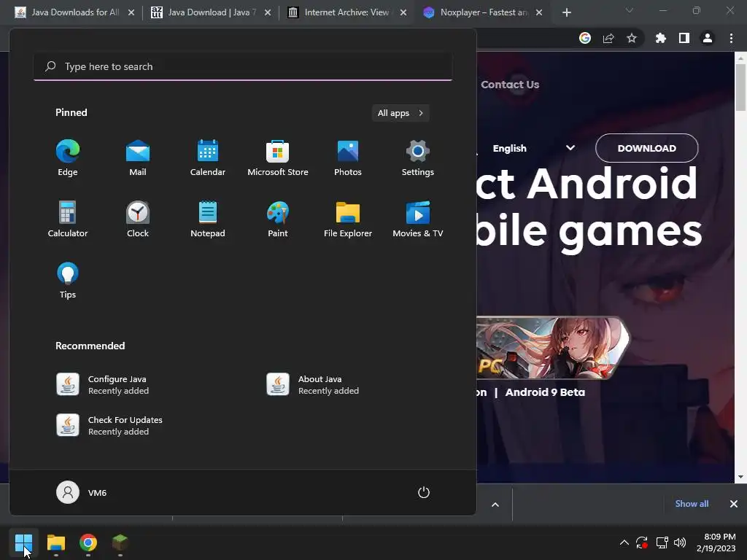Open the Edge pinned app
The height and width of the screenshot is (560, 747).
[68, 158]
